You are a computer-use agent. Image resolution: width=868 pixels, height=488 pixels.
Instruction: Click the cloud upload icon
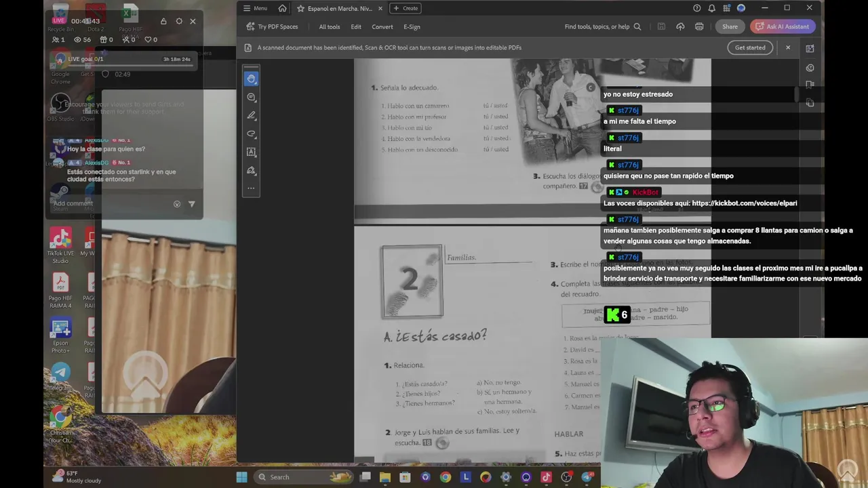point(680,26)
